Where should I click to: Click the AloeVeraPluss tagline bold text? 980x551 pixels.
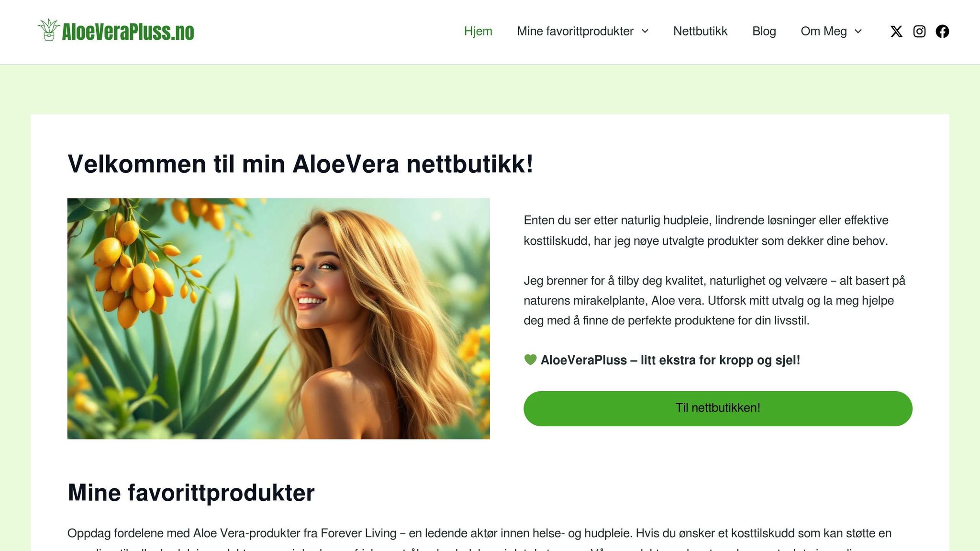click(670, 360)
